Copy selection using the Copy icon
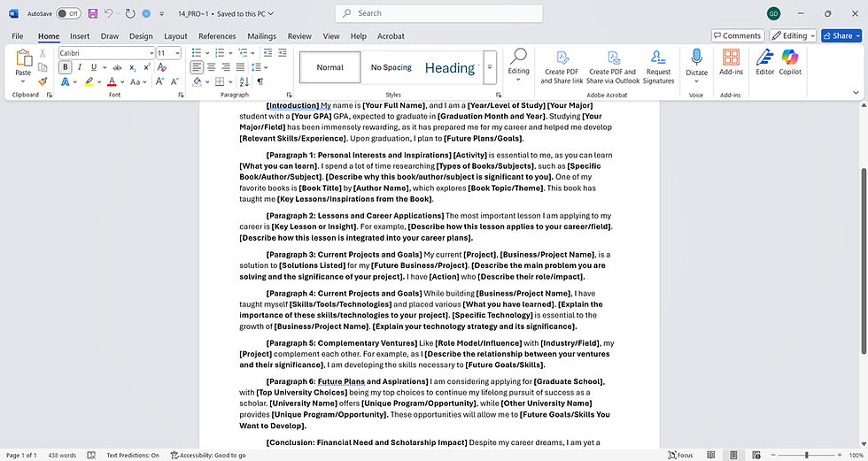868x461 pixels. [x=43, y=67]
